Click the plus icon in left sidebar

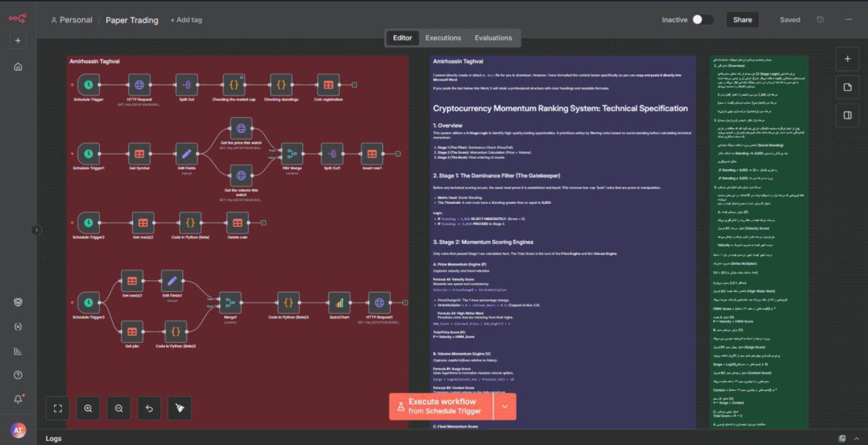18,41
